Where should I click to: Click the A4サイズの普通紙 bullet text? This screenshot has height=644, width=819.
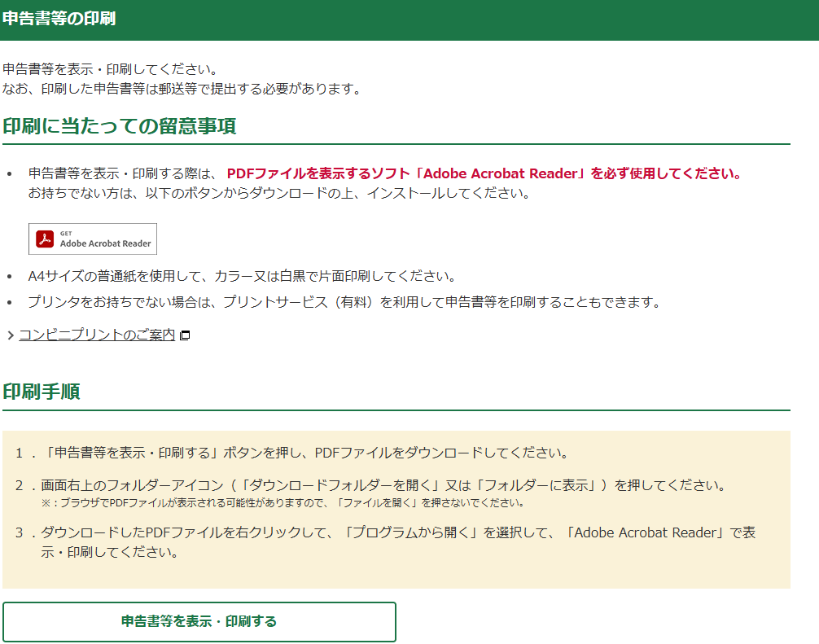click(x=242, y=276)
